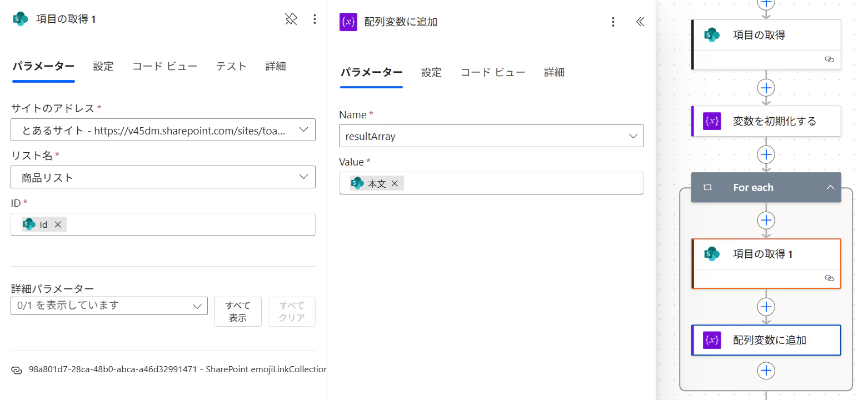This screenshot has width=868, height=400.
Task: Select パラメーター tab in 配列変数に追加 panel
Action: point(371,72)
